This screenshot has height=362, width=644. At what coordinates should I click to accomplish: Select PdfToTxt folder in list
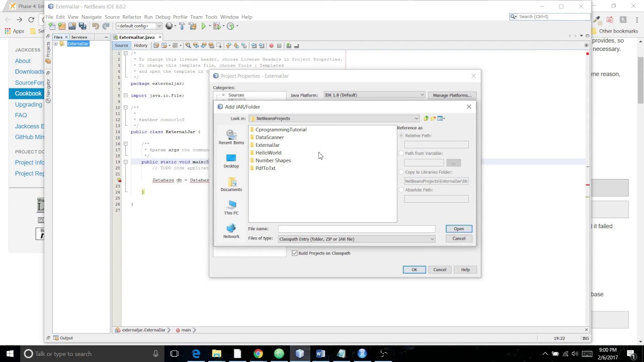(x=265, y=168)
